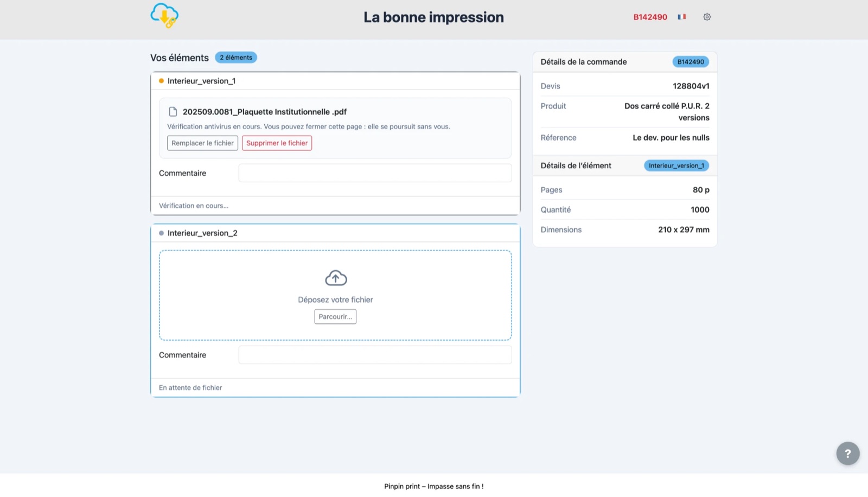The image size is (868, 497).
Task: Browse files with Parcourir button
Action: click(x=335, y=317)
